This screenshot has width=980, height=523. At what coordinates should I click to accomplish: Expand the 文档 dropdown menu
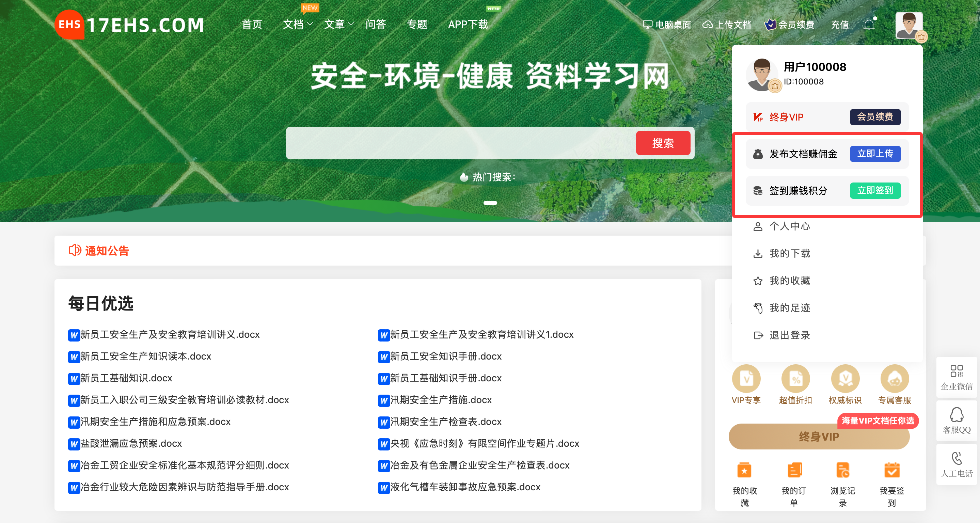coord(298,24)
